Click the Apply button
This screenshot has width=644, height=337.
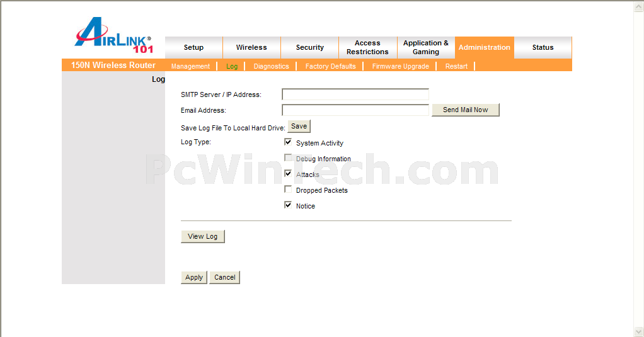(194, 277)
